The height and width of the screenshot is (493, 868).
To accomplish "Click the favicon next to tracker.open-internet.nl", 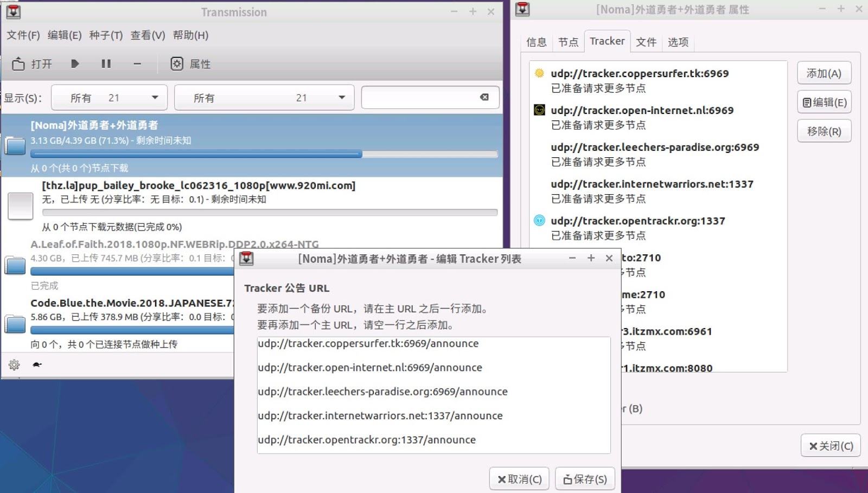I will [539, 110].
